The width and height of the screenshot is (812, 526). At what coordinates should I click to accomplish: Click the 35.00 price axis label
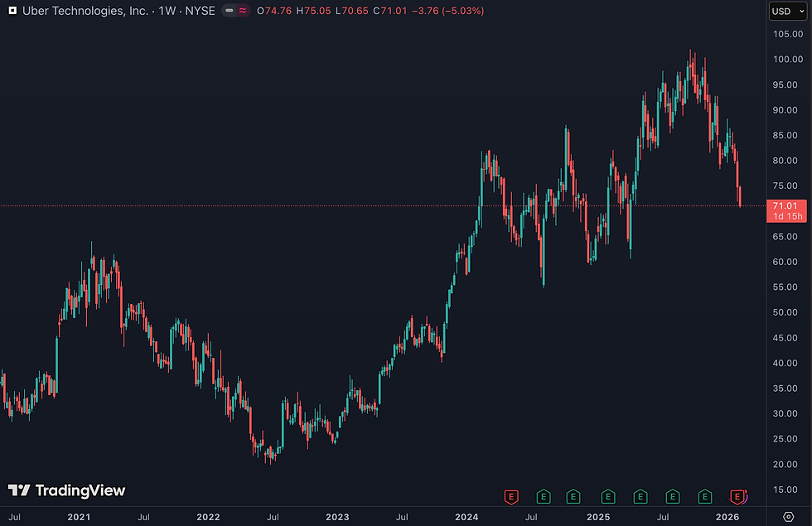point(785,388)
